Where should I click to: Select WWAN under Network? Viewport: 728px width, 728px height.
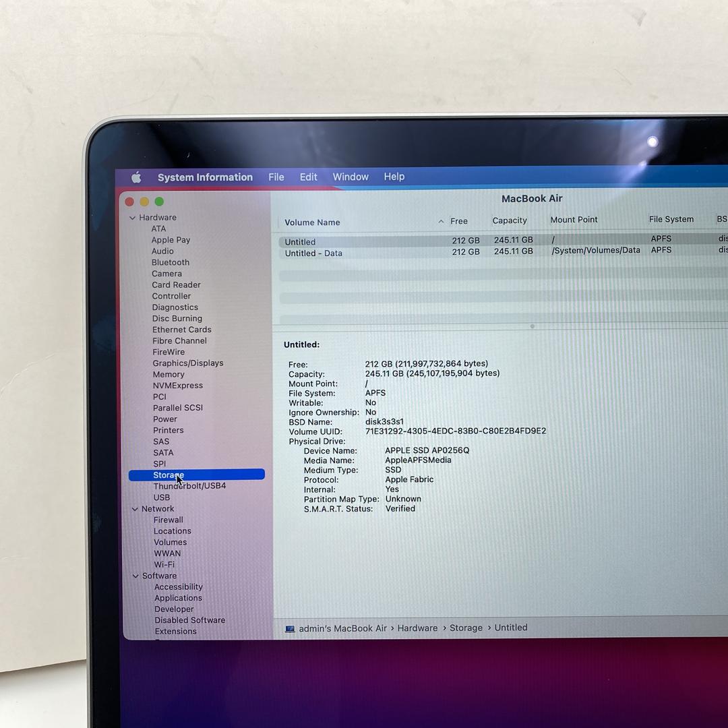pyautogui.click(x=167, y=553)
